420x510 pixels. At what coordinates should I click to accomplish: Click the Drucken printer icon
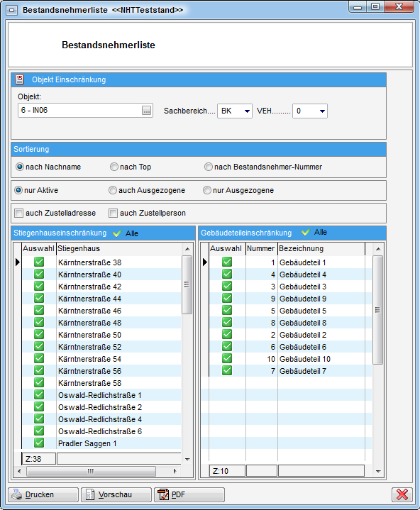pos(16,494)
